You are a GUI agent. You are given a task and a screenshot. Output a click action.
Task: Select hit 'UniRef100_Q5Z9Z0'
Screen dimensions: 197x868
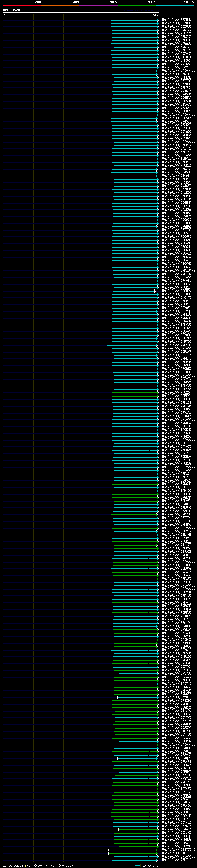[176, 379]
